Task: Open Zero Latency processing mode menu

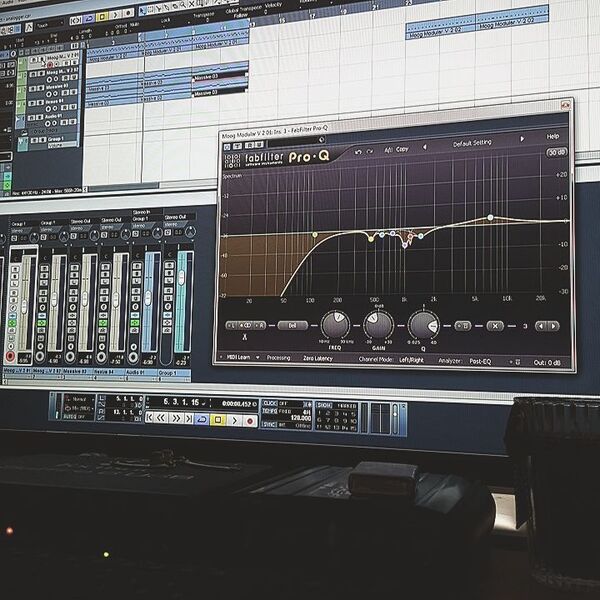Action: [318, 358]
